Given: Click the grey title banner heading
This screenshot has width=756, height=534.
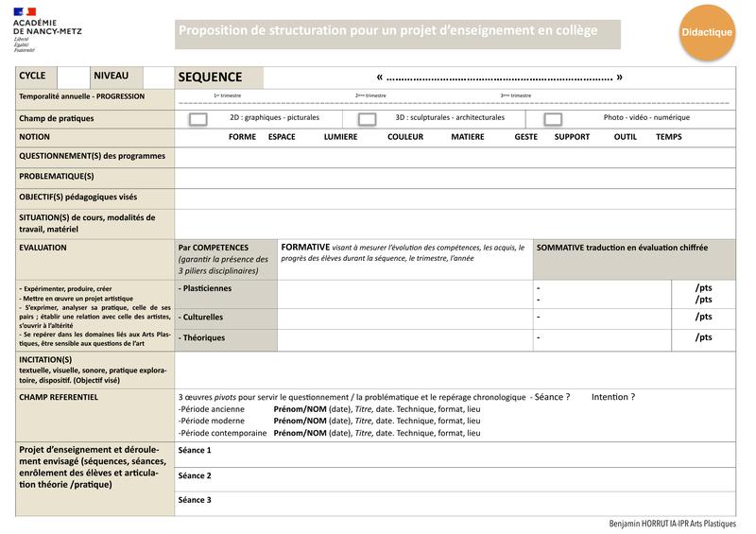Looking at the screenshot, I should point(398,32).
